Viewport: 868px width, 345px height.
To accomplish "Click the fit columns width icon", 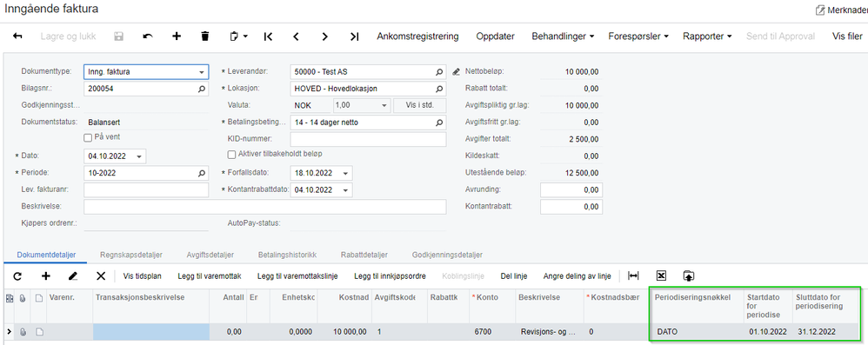I will click(x=633, y=275).
